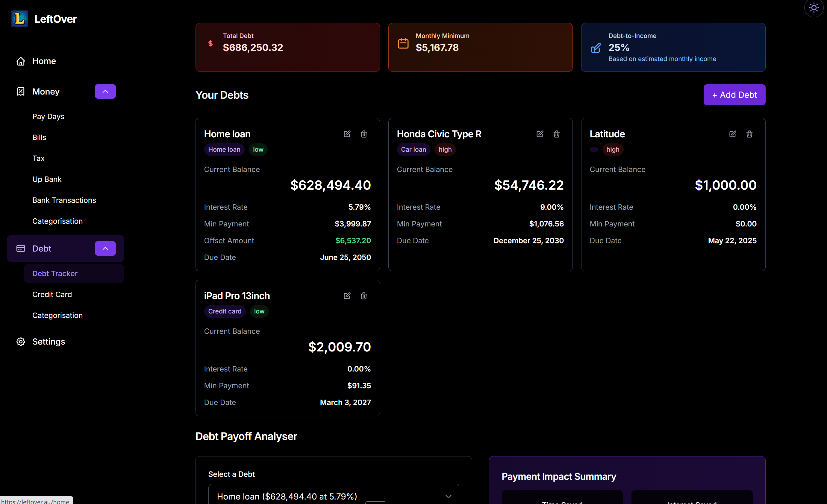This screenshot has height=504, width=827.
Task: Click the Money section icon
Action: 20,91
